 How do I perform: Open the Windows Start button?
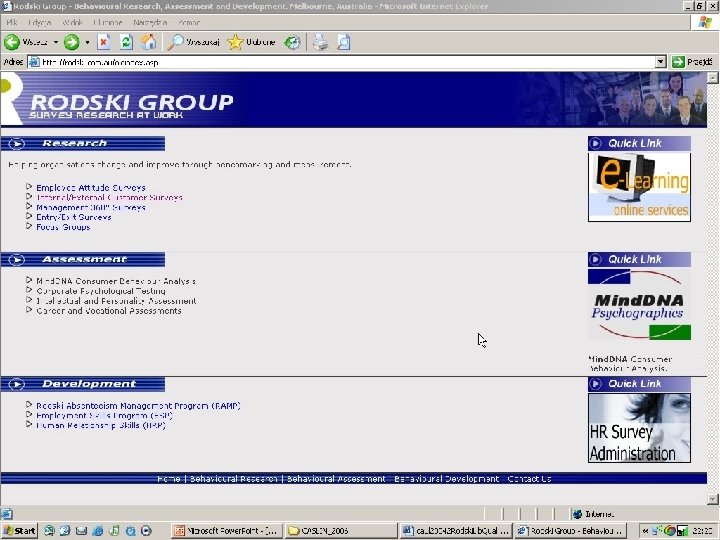pos(19,531)
